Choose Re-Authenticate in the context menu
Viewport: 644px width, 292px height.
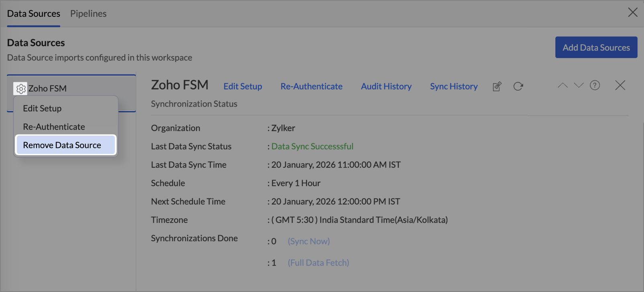(54, 127)
